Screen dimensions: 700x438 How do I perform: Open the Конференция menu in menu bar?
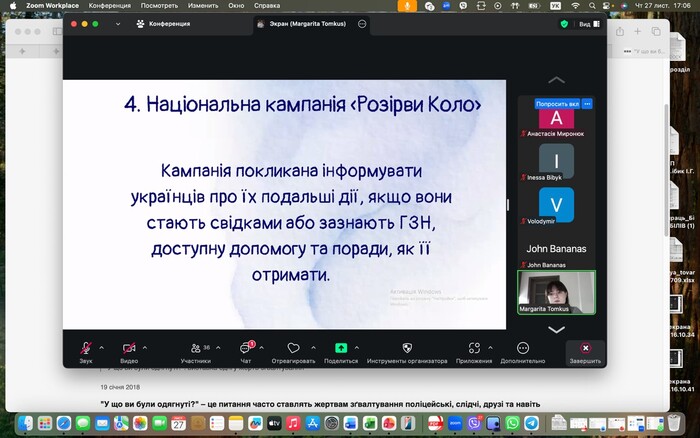click(110, 5)
